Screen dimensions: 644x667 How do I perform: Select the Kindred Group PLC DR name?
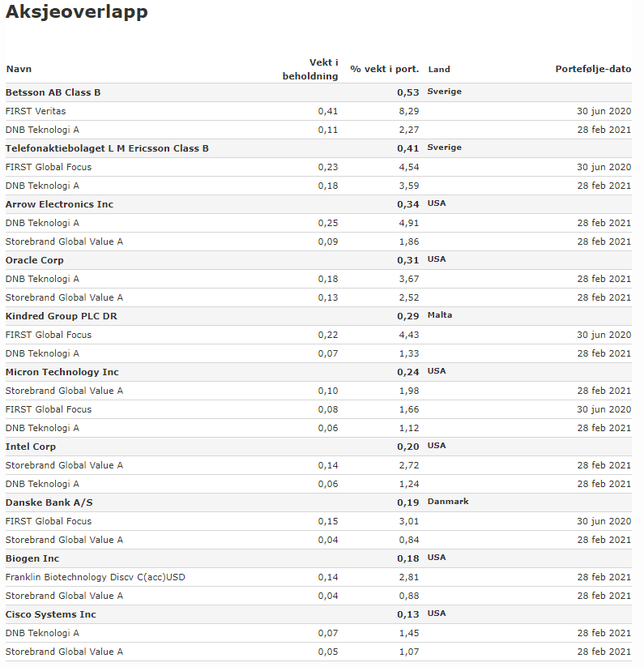click(x=62, y=316)
